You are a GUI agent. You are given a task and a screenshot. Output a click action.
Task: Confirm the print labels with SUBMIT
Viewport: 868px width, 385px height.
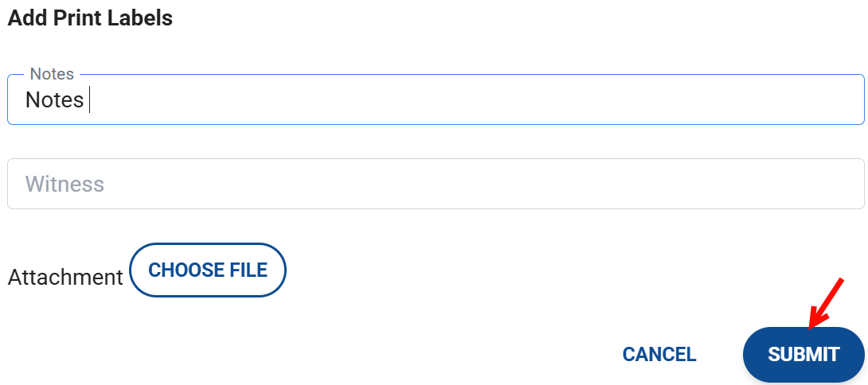803,354
